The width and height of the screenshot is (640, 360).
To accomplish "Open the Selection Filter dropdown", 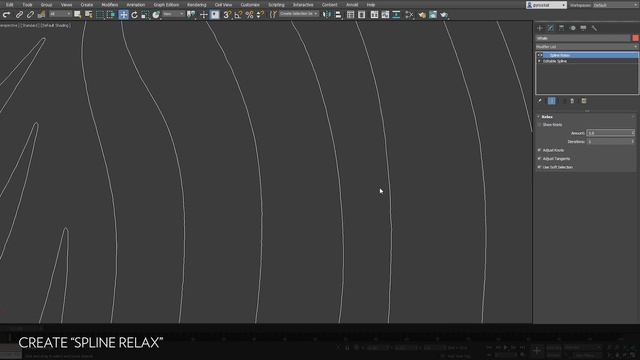I will tap(60, 14).
